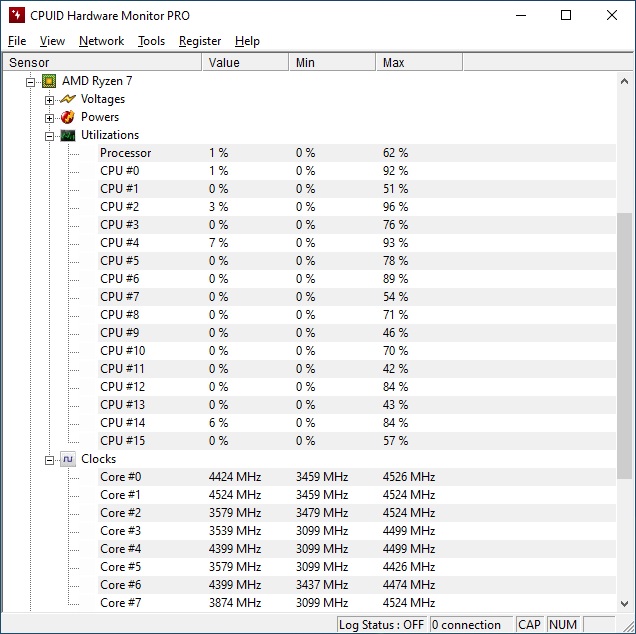The width and height of the screenshot is (636, 634).
Task: Select the CPU #5 utilization row
Action: point(357,261)
